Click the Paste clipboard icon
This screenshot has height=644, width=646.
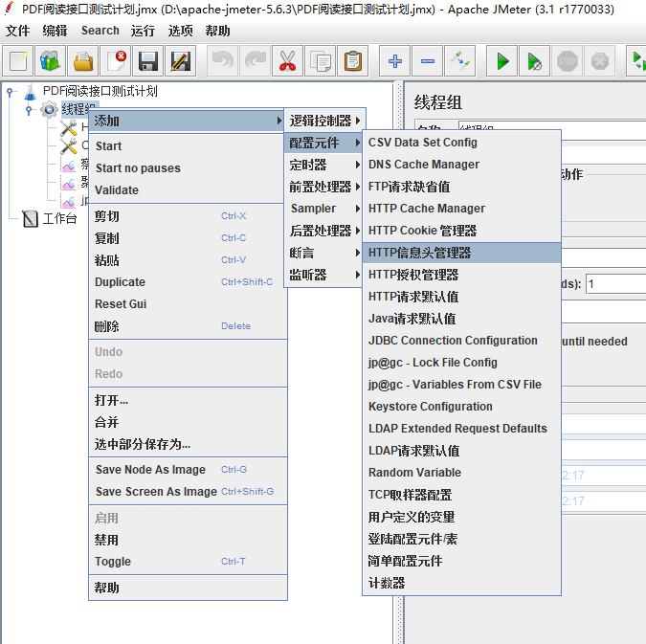click(x=352, y=61)
